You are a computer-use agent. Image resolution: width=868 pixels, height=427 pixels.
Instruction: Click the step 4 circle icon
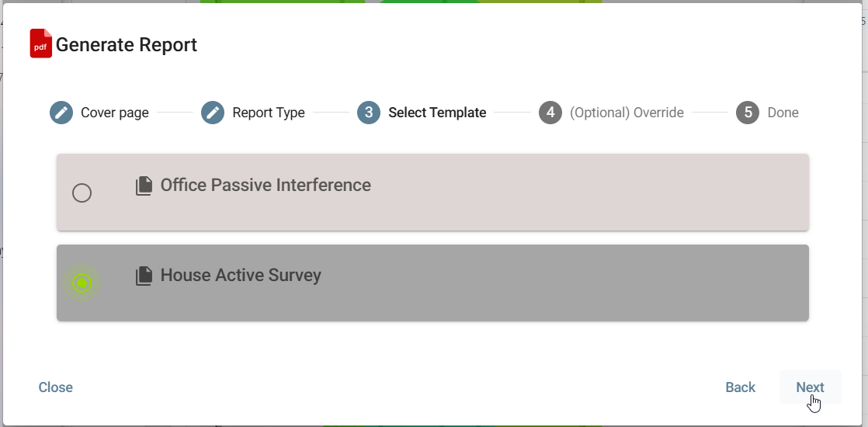click(550, 113)
